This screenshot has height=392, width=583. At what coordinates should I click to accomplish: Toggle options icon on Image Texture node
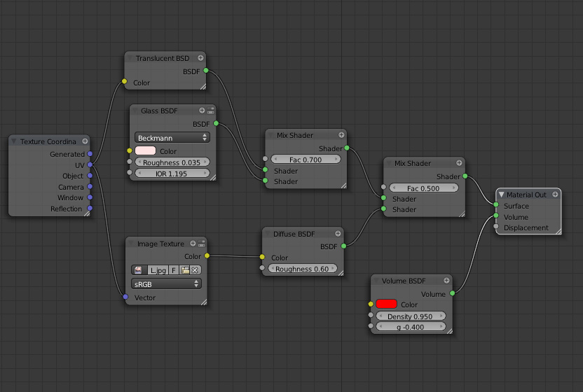pos(202,244)
